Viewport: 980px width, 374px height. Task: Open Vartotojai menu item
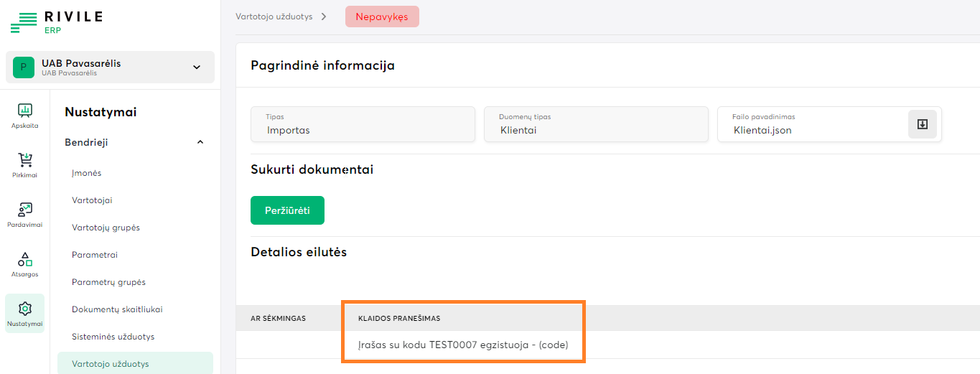click(92, 200)
